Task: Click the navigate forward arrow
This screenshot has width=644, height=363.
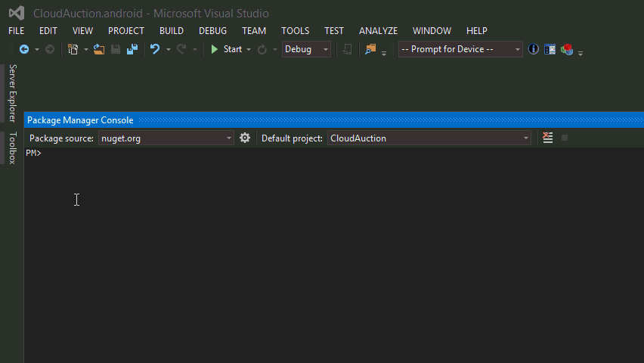Action: [50, 49]
